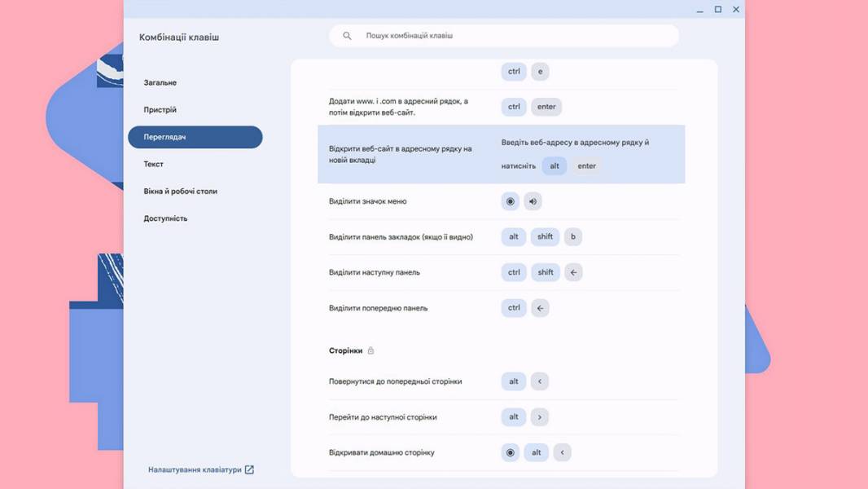Click the launcher key icon for домашню сторінку

point(510,452)
